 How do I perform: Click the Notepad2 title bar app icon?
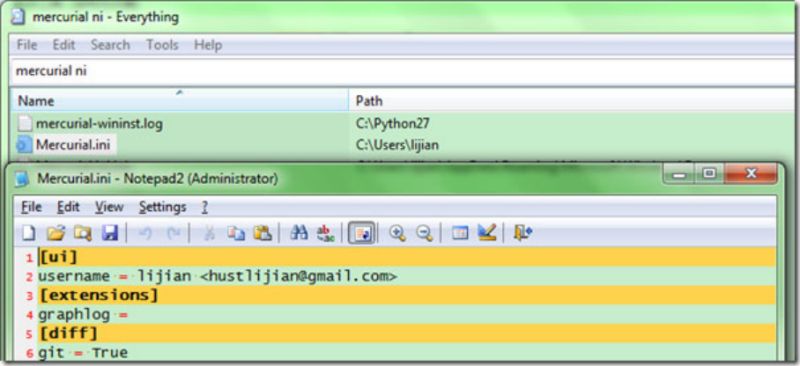[x=22, y=178]
